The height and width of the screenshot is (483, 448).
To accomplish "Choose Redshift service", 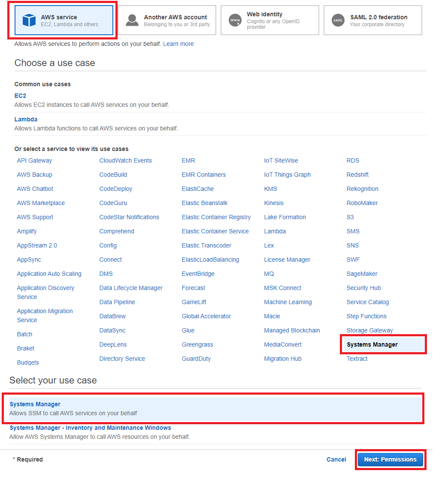I will coord(357,175).
